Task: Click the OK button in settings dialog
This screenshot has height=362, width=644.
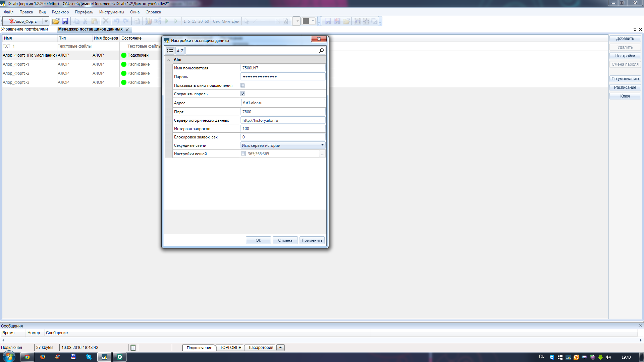Action: click(258, 240)
